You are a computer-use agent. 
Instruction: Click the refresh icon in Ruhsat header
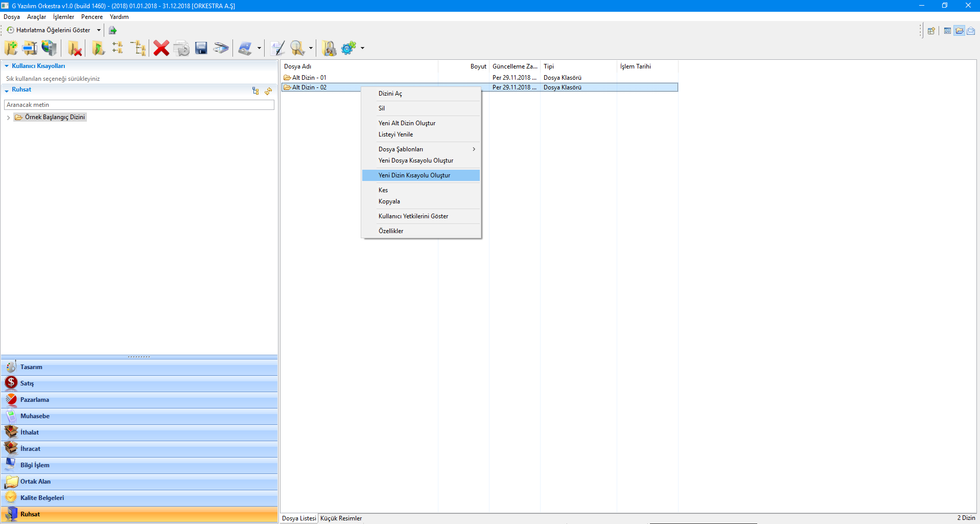click(268, 91)
